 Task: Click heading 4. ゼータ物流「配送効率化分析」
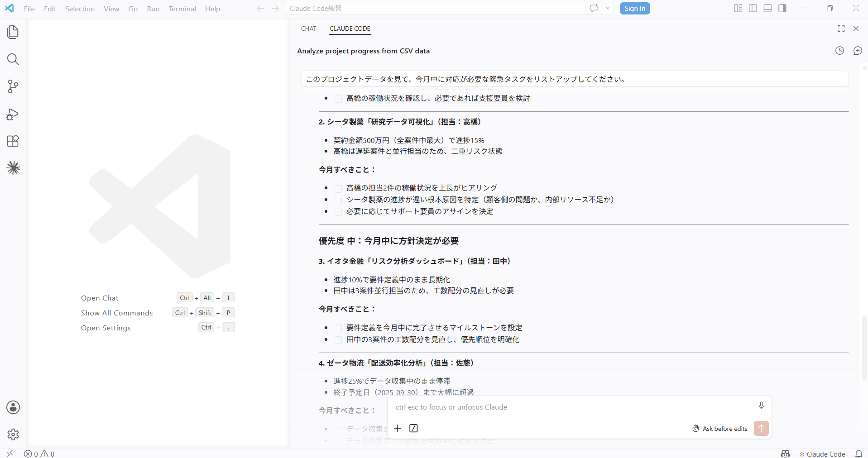point(398,363)
